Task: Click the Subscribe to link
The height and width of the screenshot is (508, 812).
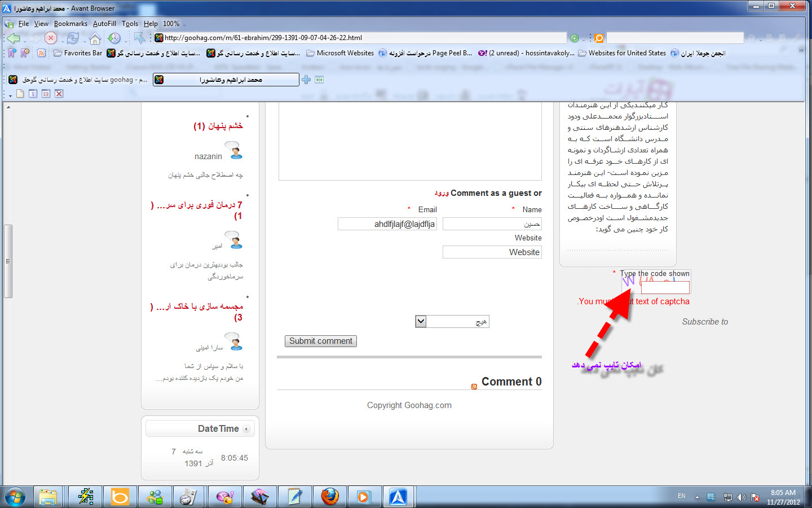Action: pyautogui.click(x=705, y=322)
